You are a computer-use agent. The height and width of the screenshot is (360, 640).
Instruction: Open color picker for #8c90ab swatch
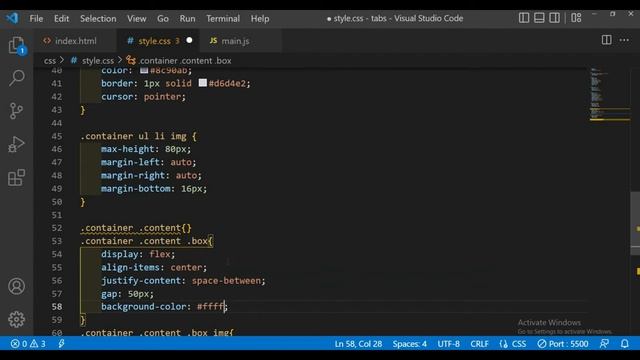(x=144, y=71)
